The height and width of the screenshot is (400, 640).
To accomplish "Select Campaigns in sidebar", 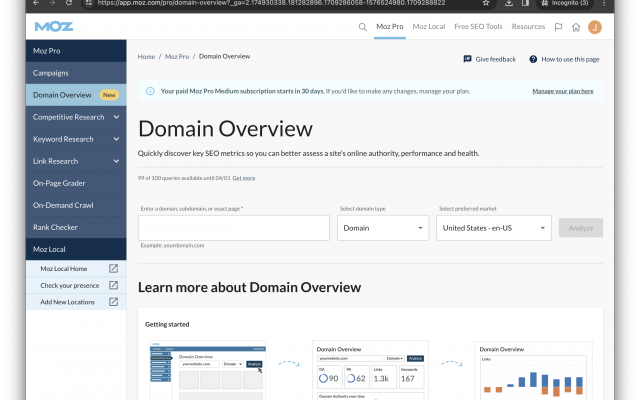I will tap(76, 73).
